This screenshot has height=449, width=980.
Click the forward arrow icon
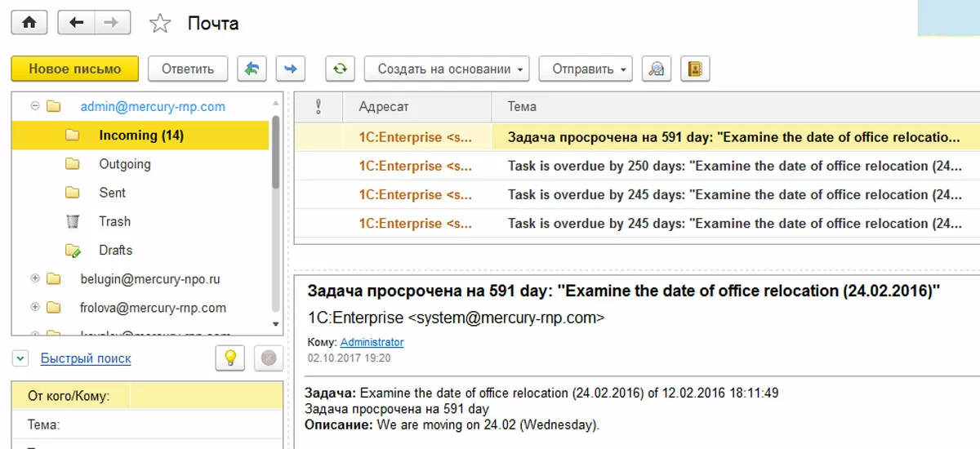pyautogui.click(x=290, y=69)
